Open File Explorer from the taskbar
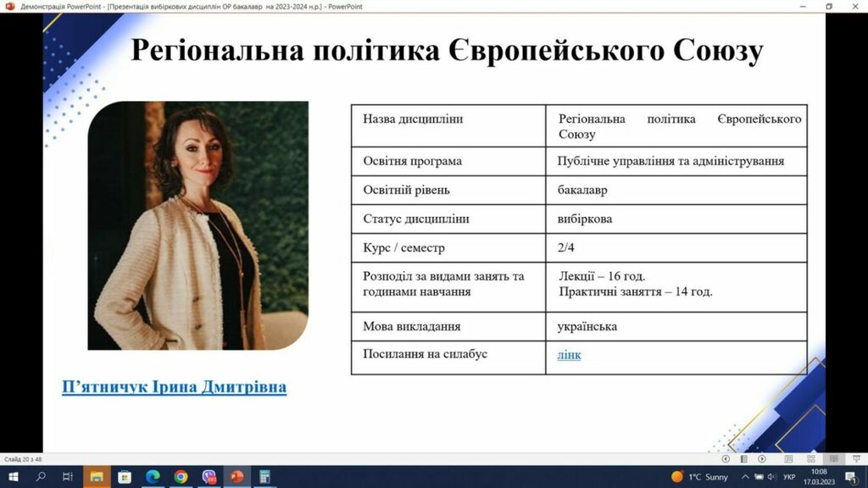The height and width of the screenshot is (488, 868). click(97, 476)
